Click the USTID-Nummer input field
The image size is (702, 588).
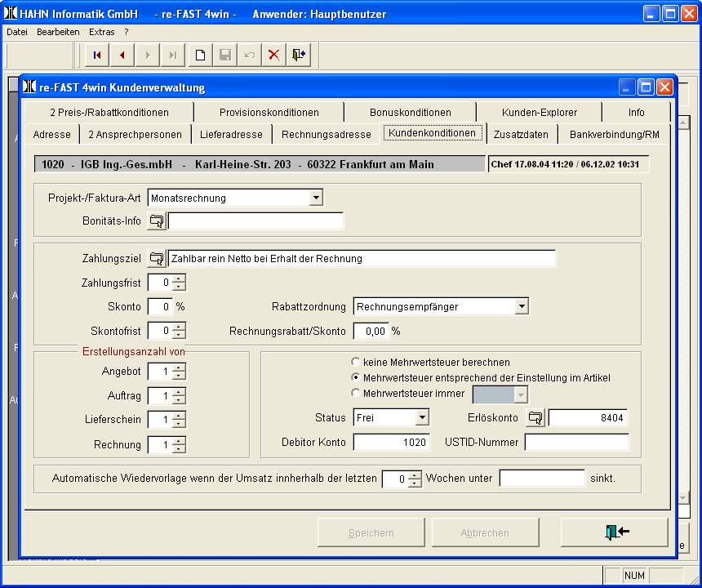coord(576,443)
